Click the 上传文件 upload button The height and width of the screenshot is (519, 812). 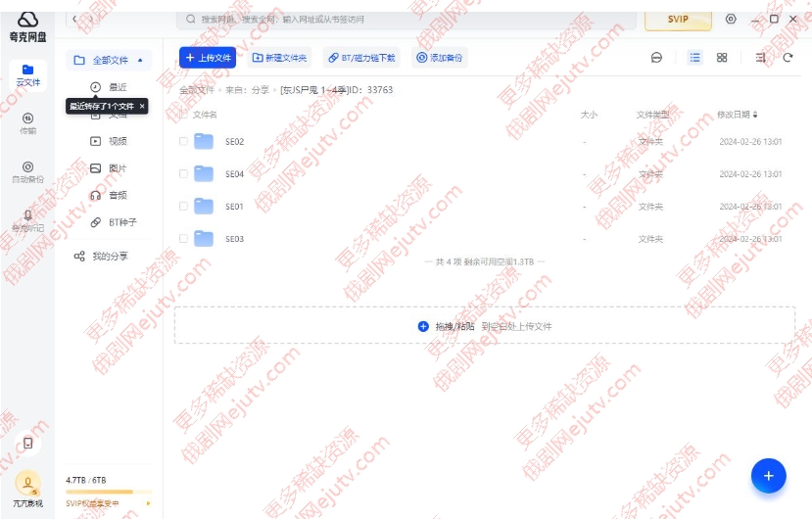(x=208, y=58)
